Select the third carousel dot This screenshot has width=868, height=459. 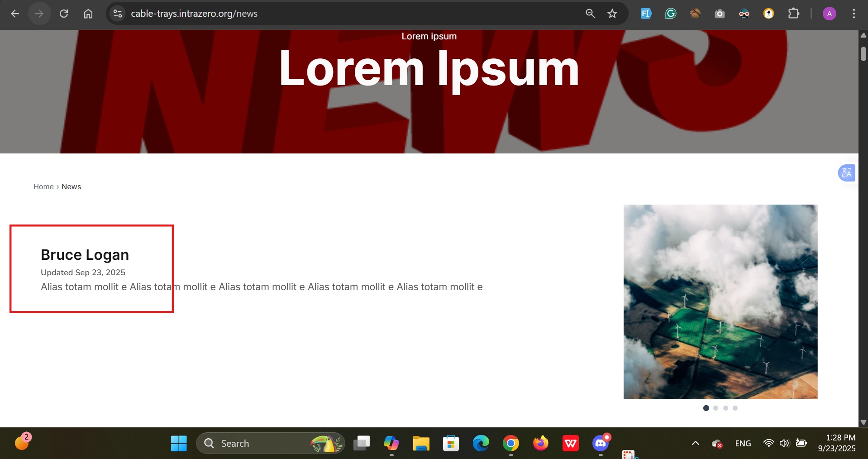(x=725, y=408)
